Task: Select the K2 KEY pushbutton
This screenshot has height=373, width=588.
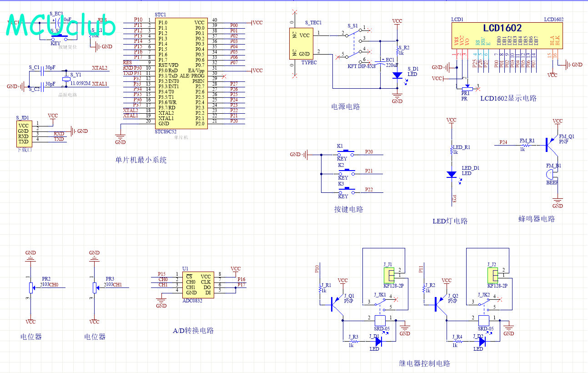Action: [x=346, y=171]
